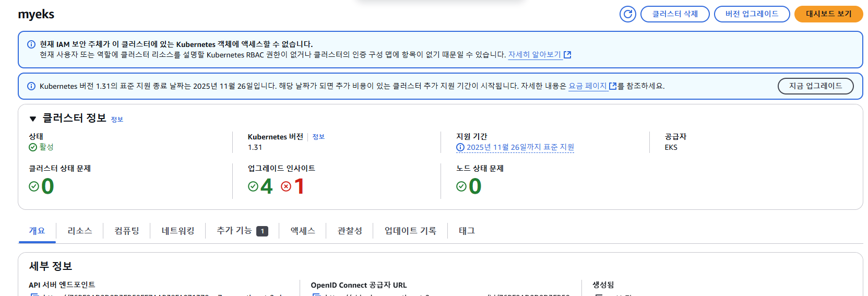
Task: Click the green check icon beside 활성 status
Action: point(33,147)
